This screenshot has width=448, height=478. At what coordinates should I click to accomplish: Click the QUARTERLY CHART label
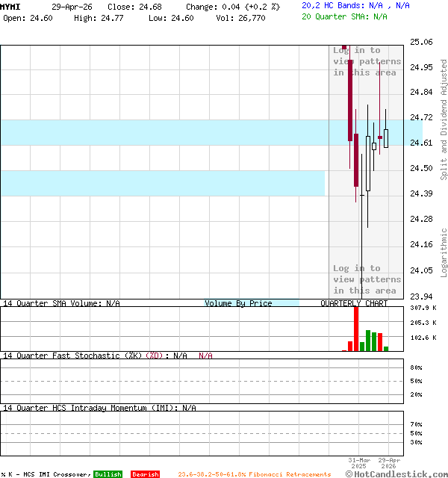click(x=354, y=303)
